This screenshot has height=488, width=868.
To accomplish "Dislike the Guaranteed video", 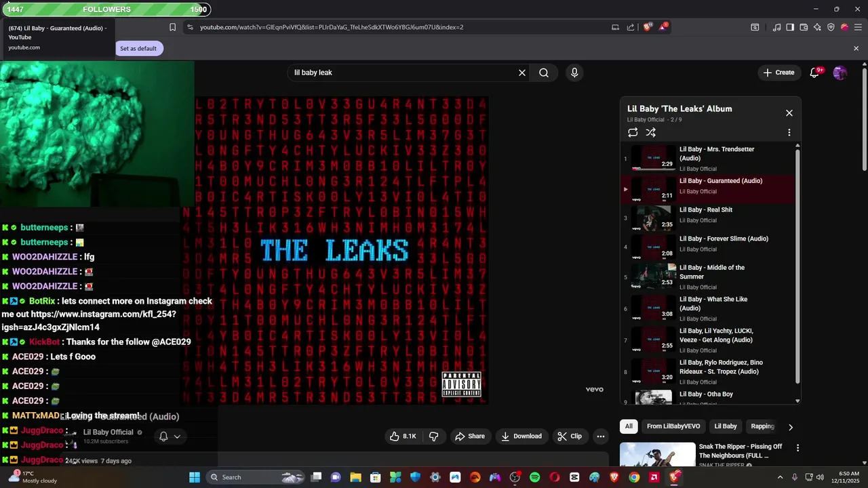I will click(434, 436).
